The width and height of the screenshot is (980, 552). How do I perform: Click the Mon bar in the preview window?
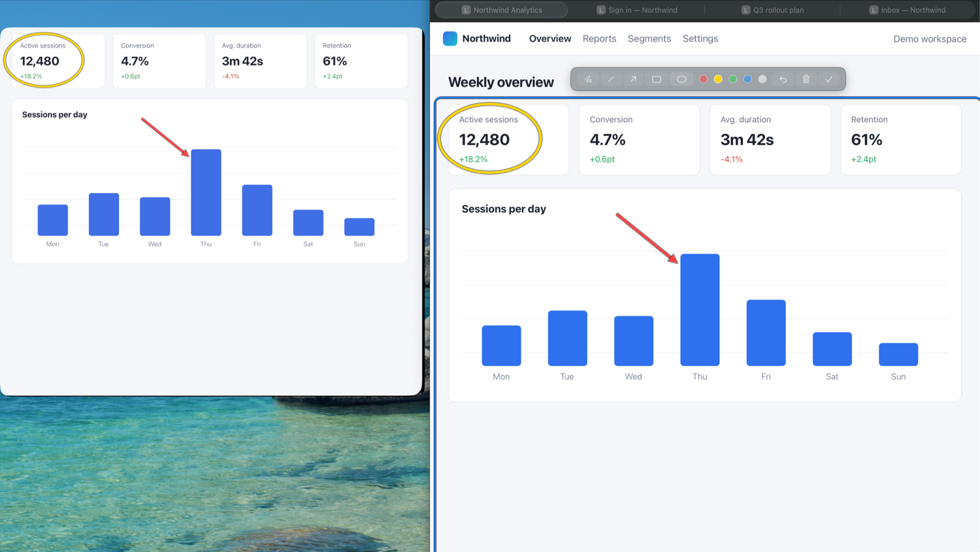click(53, 220)
